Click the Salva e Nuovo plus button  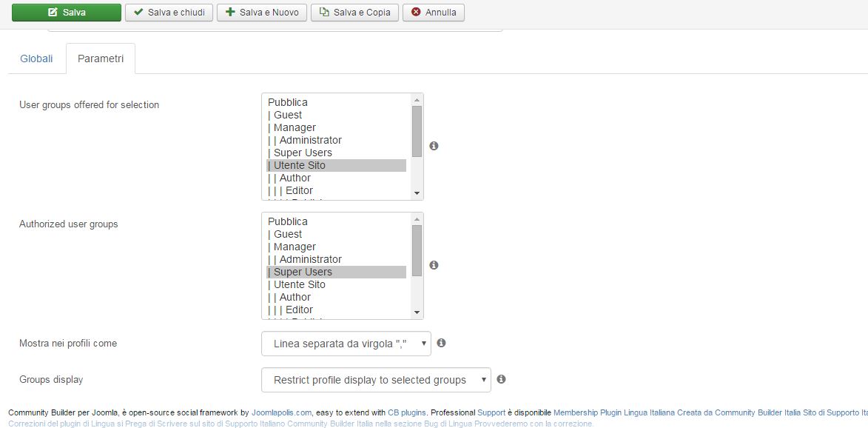tap(262, 13)
